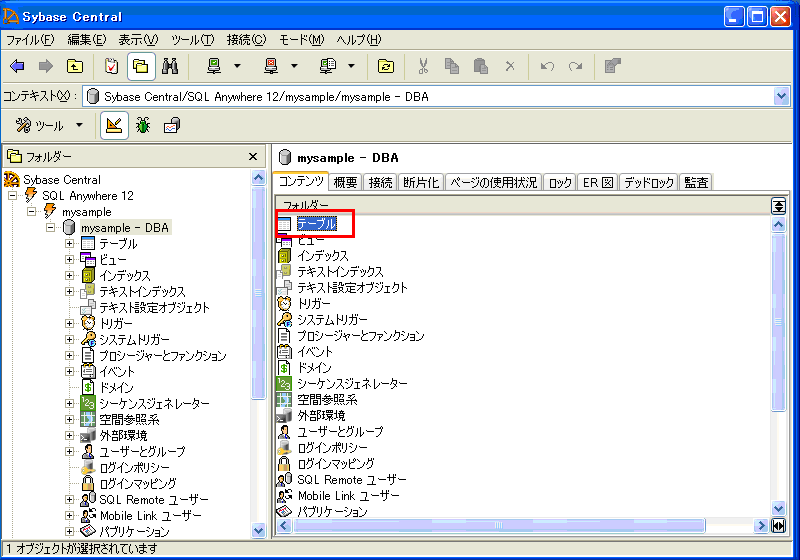Click the Back arrow toolbar icon

(x=17, y=67)
